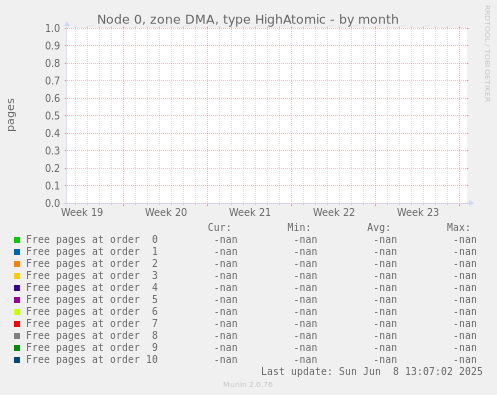Viewport: 497px width, 395px height.
Task: Click the orange order 2 legend swatch
Action: click(17, 264)
